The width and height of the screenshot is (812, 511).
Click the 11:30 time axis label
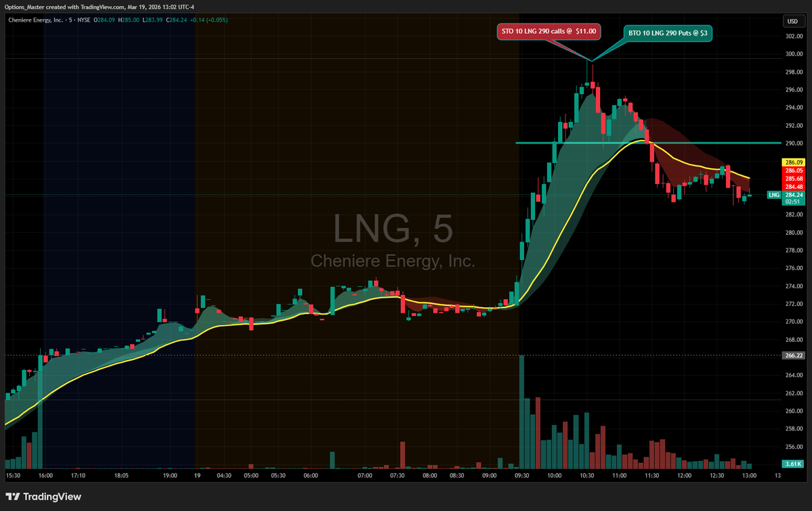(x=652, y=475)
